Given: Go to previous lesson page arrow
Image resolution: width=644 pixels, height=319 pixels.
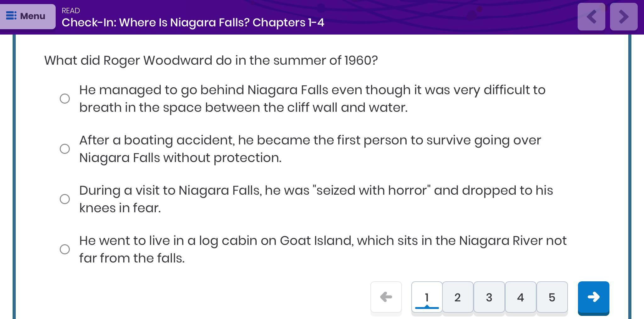Looking at the screenshot, I should point(591,17).
